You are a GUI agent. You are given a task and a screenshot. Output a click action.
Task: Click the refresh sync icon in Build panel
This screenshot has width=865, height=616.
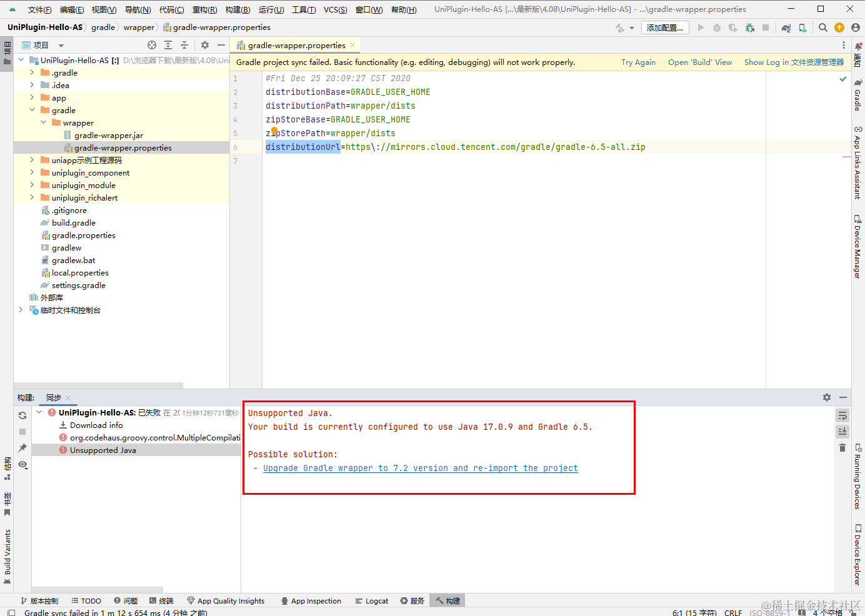click(x=22, y=415)
